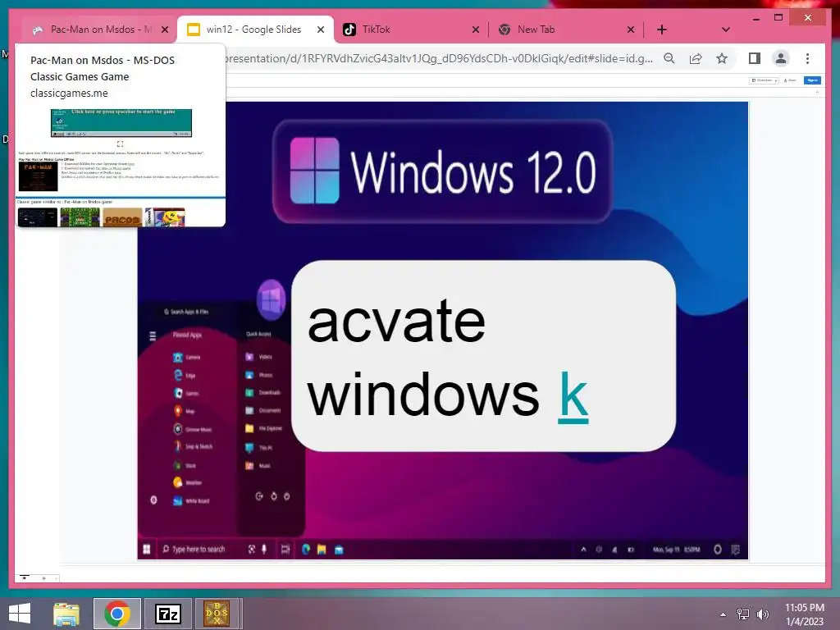Open the volume speaker tray icon
The image size is (840, 630).
(x=762, y=614)
